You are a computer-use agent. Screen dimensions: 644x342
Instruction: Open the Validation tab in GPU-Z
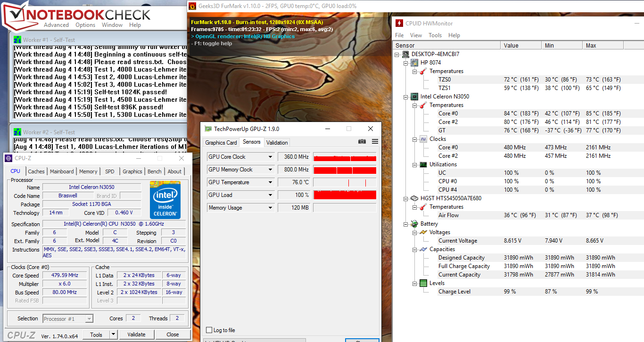coord(277,143)
